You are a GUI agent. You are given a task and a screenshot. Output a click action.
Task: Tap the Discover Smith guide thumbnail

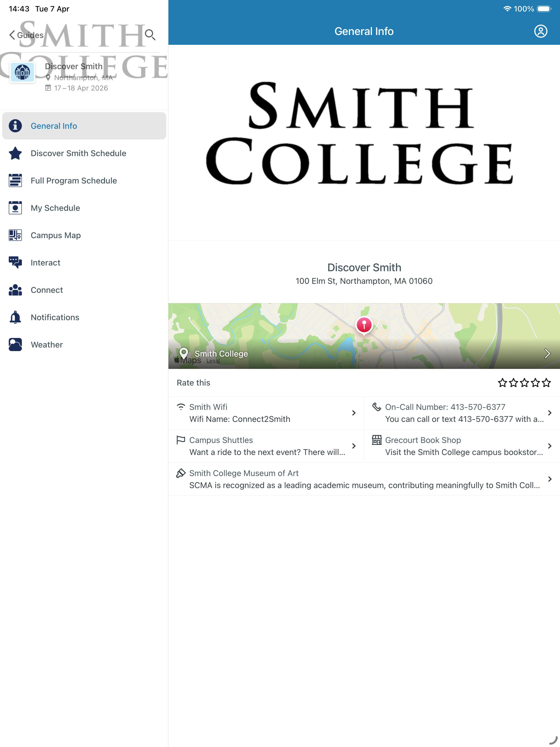tap(22, 72)
